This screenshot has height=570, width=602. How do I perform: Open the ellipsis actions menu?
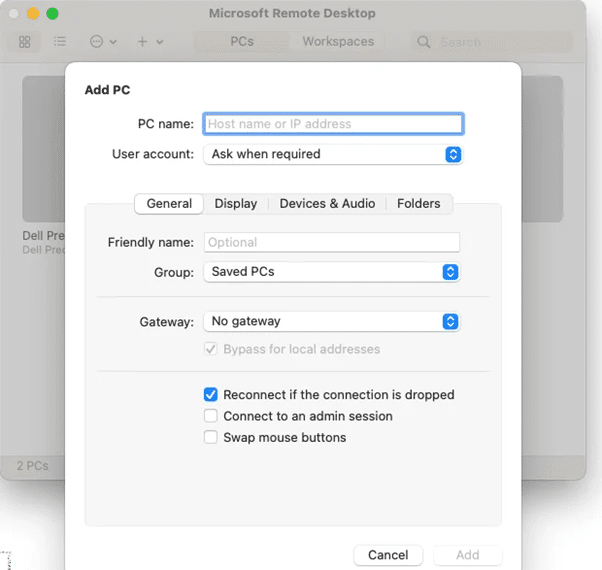point(96,41)
